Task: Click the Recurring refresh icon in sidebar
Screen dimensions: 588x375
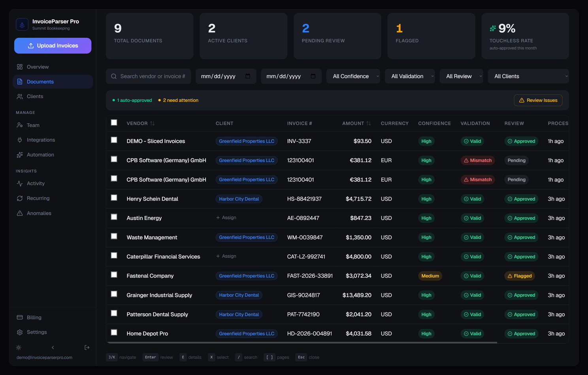Action: pyautogui.click(x=20, y=198)
